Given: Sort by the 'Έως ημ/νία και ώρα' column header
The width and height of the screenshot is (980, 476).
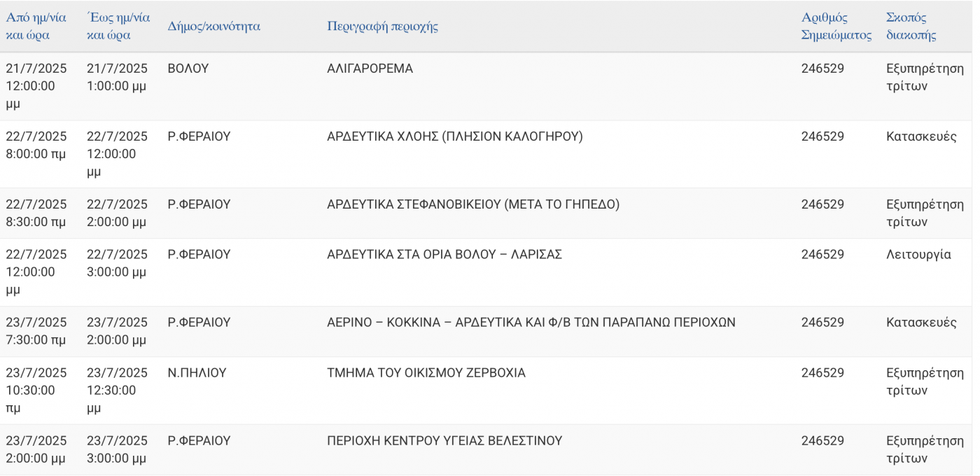Looking at the screenshot, I should point(118,27).
